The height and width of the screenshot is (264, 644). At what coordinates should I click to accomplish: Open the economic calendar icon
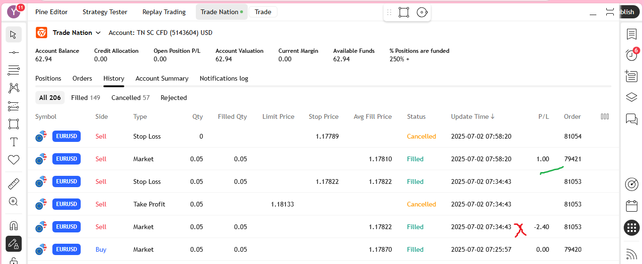point(631,206)
